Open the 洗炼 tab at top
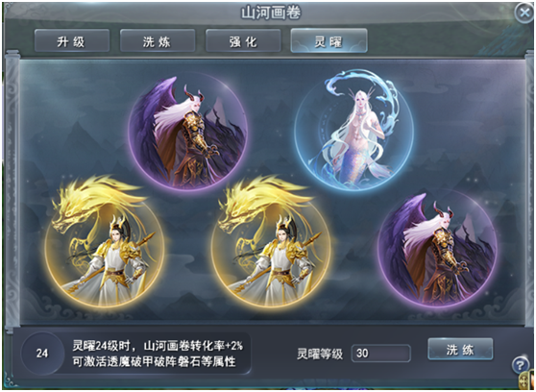Screen dimensions: 536x392 158,41
